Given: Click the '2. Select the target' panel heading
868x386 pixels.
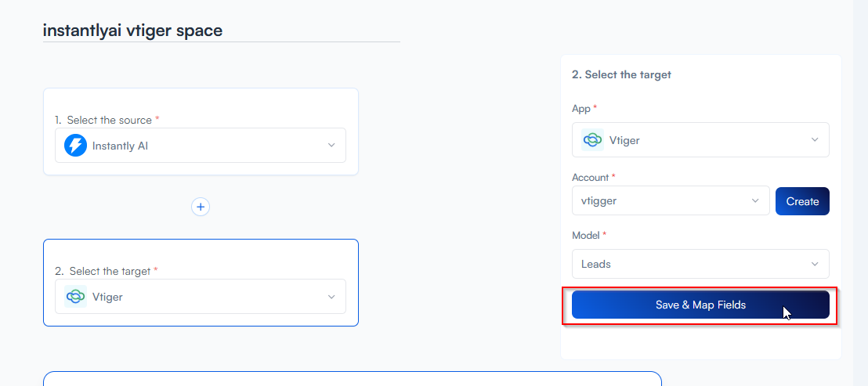Looking at the screenshot, I should pyautogui.click(x=621, y=74).
